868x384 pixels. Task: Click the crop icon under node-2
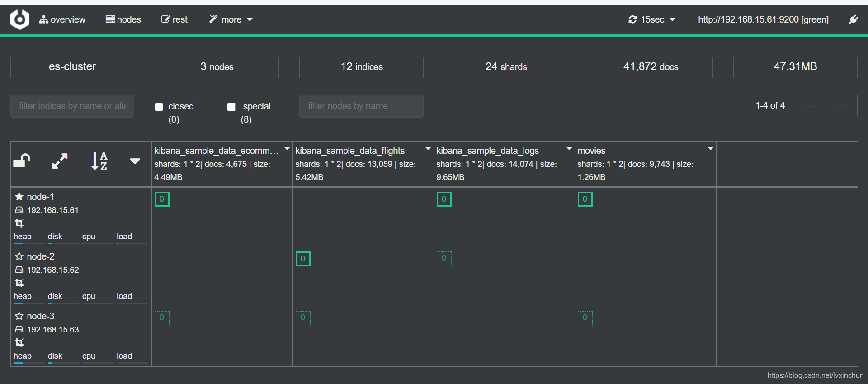pyautogui.click(x=19, y=283)
